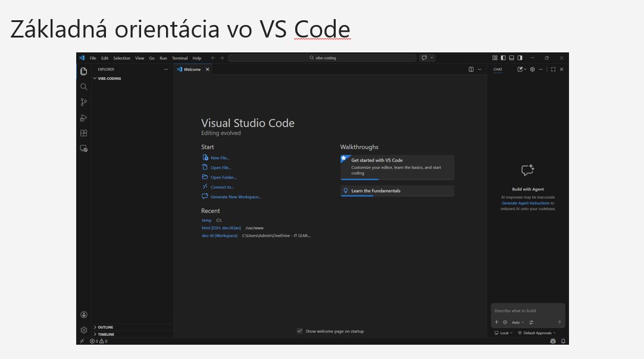Open chat settings gear icon

click(x=532, y=70)
